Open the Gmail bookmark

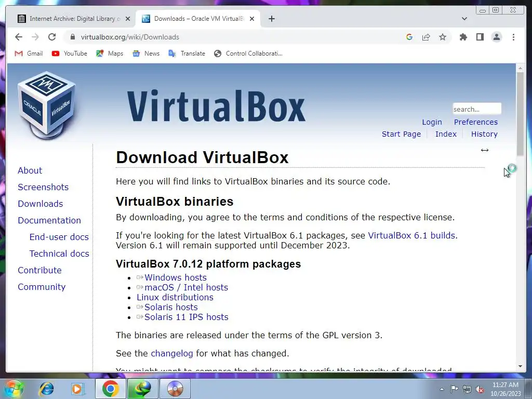click(29, 54)
